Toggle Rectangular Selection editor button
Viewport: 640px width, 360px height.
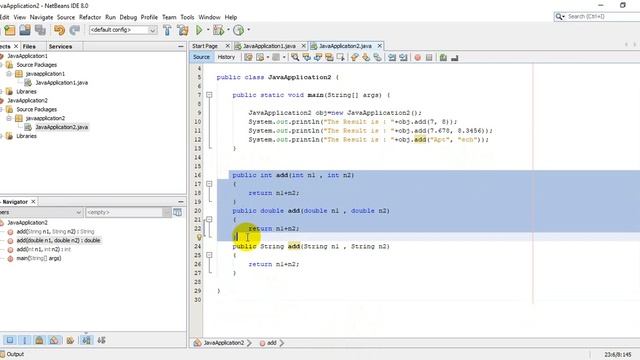click(341, 58)
